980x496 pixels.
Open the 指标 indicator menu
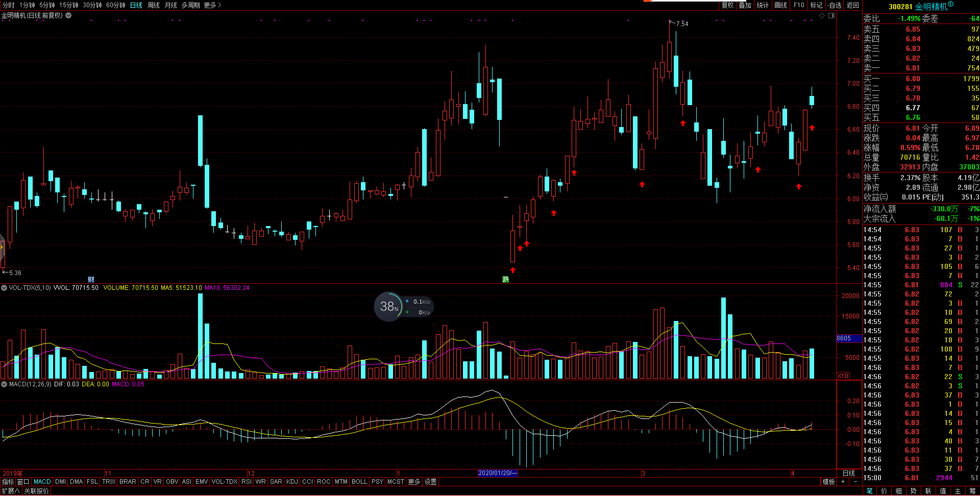pyautogui.click(x=8, y=482)
